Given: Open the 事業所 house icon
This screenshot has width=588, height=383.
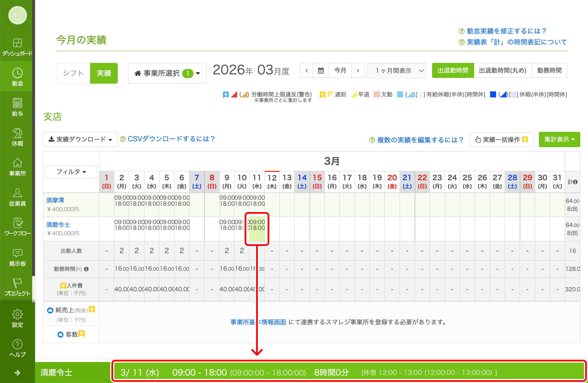Looking at the screenshot, I should point(17,163).
